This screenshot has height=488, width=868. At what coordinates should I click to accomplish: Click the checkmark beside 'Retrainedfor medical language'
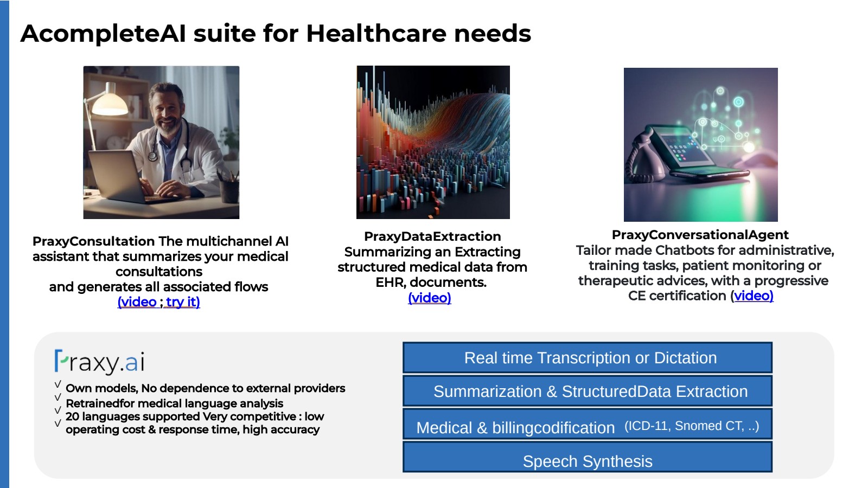coord(58,397)
